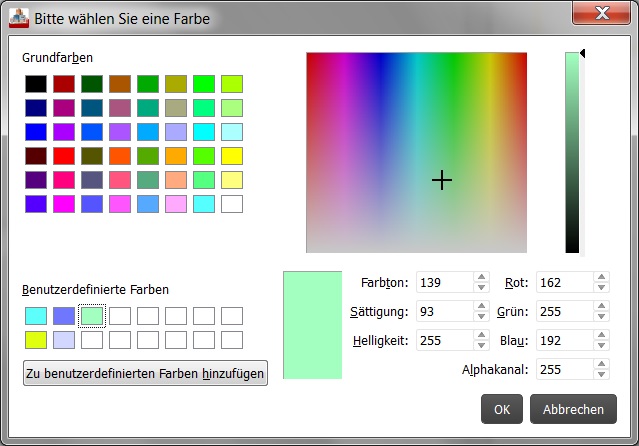The width and height of the screenshot is (639, 446).
Task: Cancel the dialog with Abbrechen
Action: click(x=573, y=409)
